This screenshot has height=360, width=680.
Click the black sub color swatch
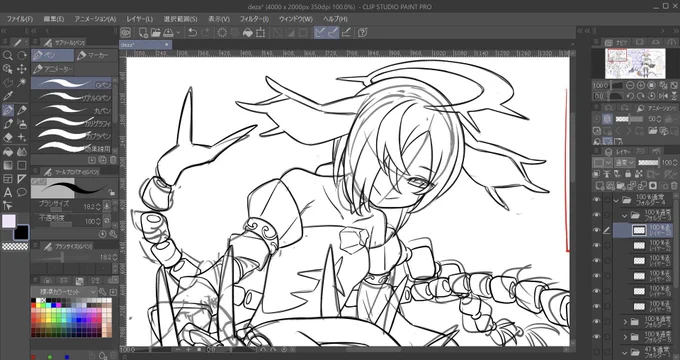pos(21,232)
